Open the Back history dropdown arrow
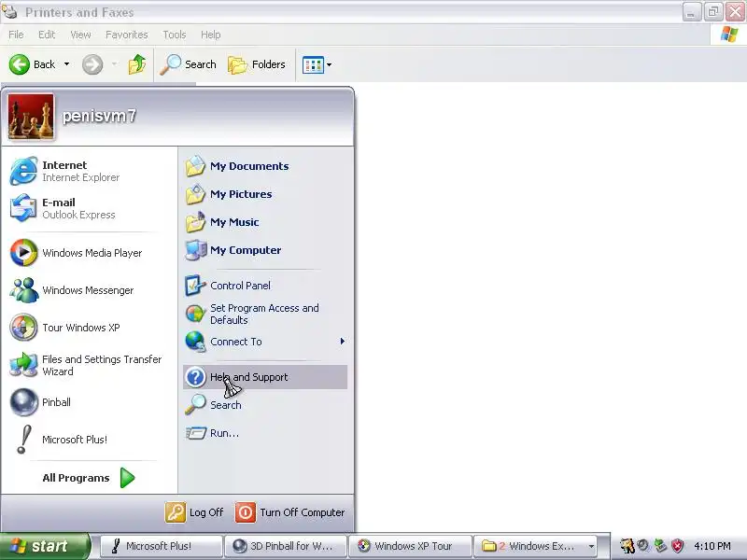The width and height of the screenshot is (747, 560). [x=66, y=64]
